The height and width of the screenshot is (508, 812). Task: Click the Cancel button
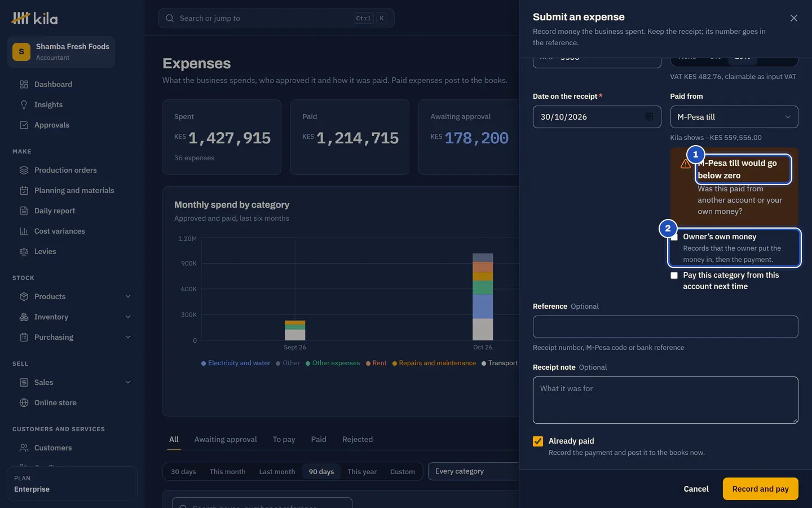[x=696, y=489]
